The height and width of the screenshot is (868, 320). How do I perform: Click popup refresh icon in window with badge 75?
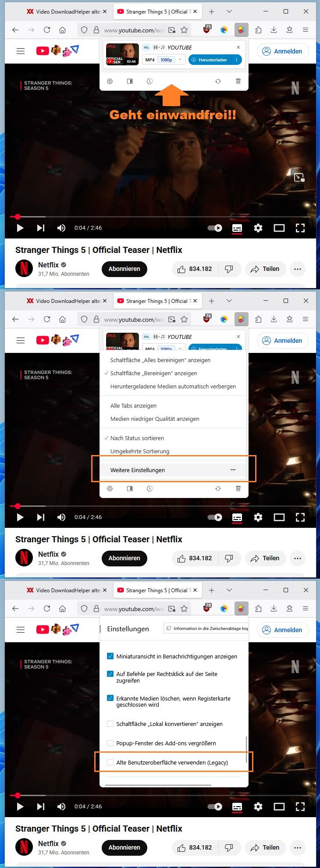(x=218, y=82)
